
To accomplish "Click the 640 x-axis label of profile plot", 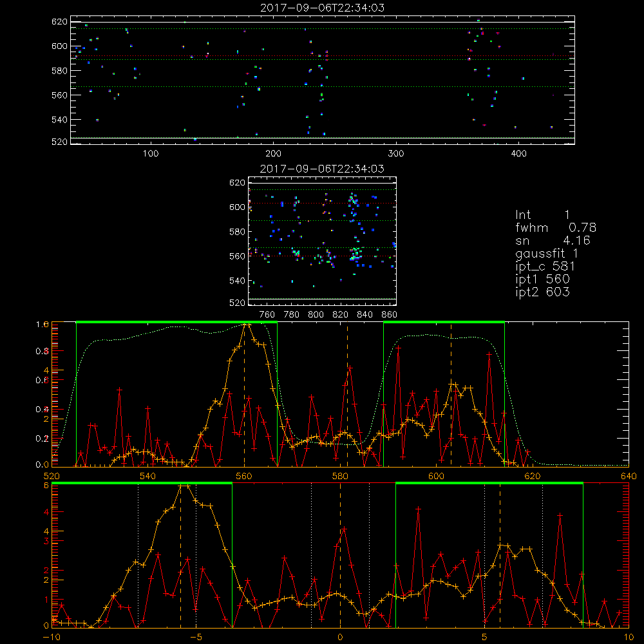I will point(629,477).
